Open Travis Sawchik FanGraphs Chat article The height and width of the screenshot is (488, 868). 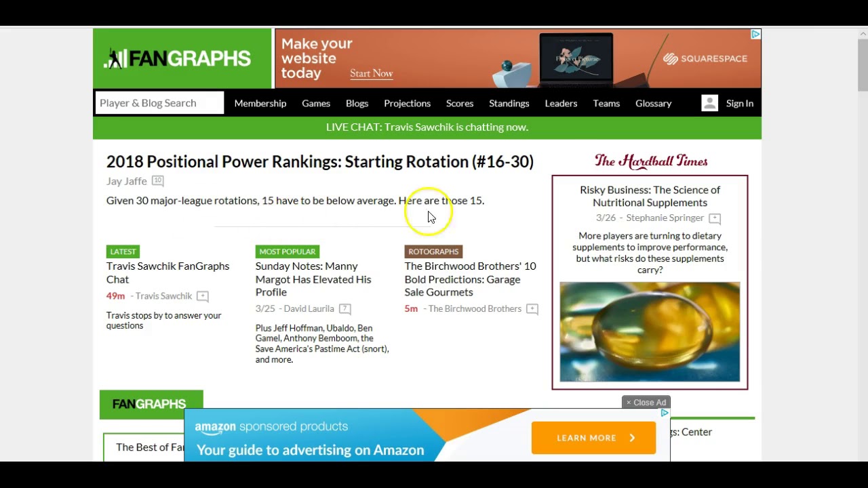pyautogui.click(x=168, y=272)
